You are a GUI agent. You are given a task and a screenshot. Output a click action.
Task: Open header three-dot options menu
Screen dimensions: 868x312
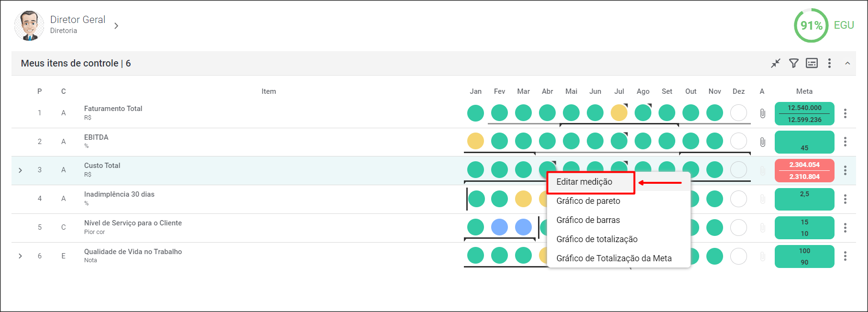tap(829, 63)
